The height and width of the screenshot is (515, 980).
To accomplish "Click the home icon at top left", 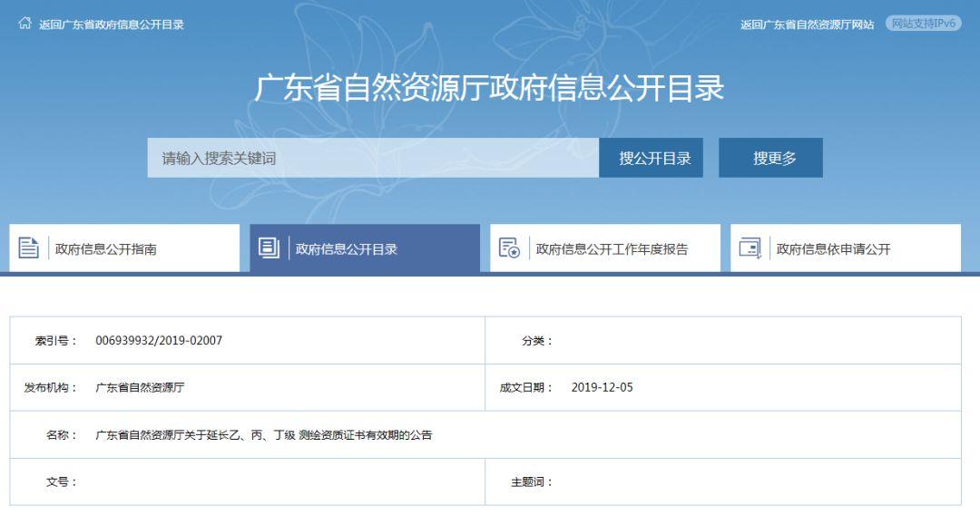I will [25, 23].
